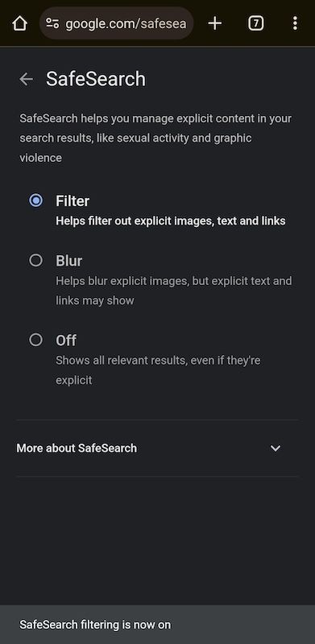Click the Blur option title

point(68,261)
